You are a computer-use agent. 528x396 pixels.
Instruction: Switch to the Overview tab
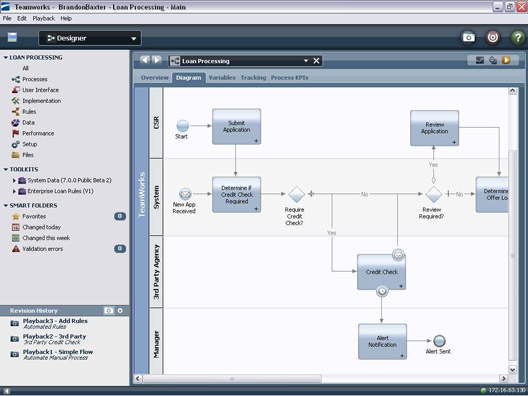pos(155,77)
